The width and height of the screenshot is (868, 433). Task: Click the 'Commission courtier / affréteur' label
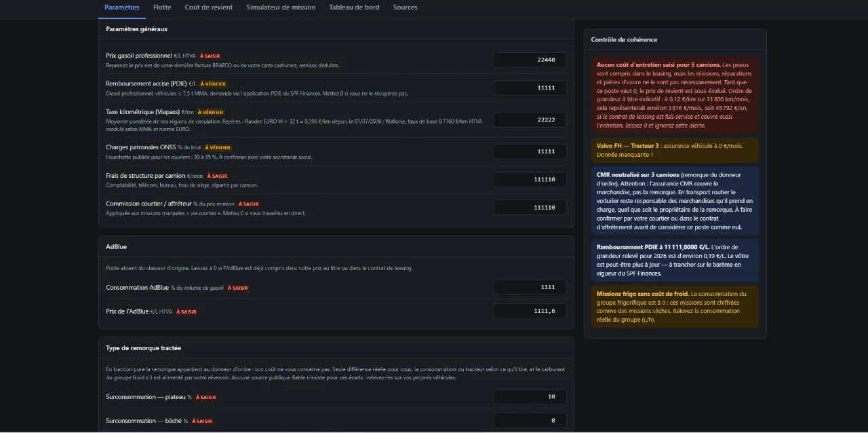149,204
